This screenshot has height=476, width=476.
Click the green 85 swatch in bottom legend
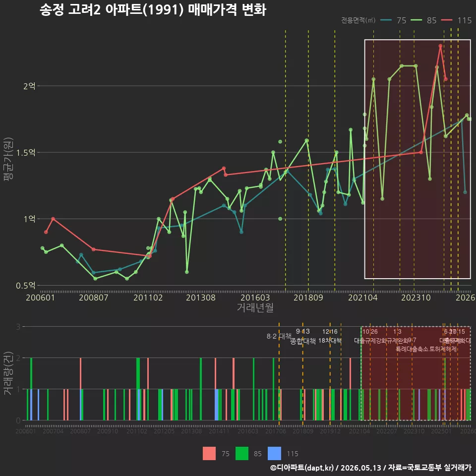pos(241,454)
